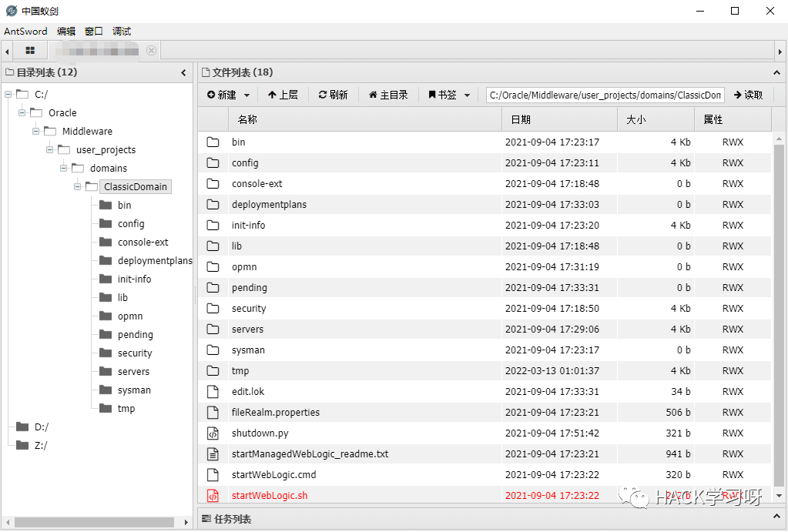Screen dimensions: 788x532
Task: Close the blurred session tab
Action: point(151,50)
